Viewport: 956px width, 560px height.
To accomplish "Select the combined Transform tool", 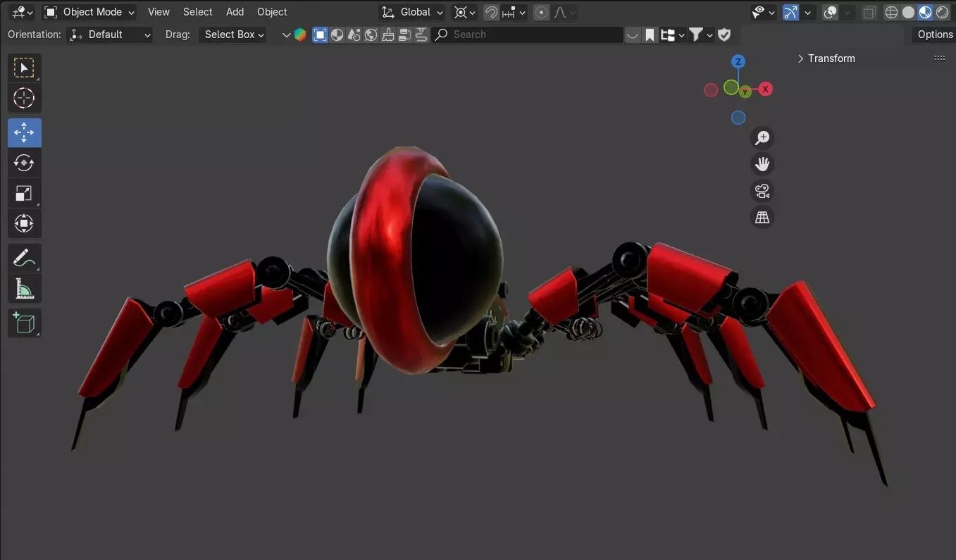I will [x=24, y=223].
